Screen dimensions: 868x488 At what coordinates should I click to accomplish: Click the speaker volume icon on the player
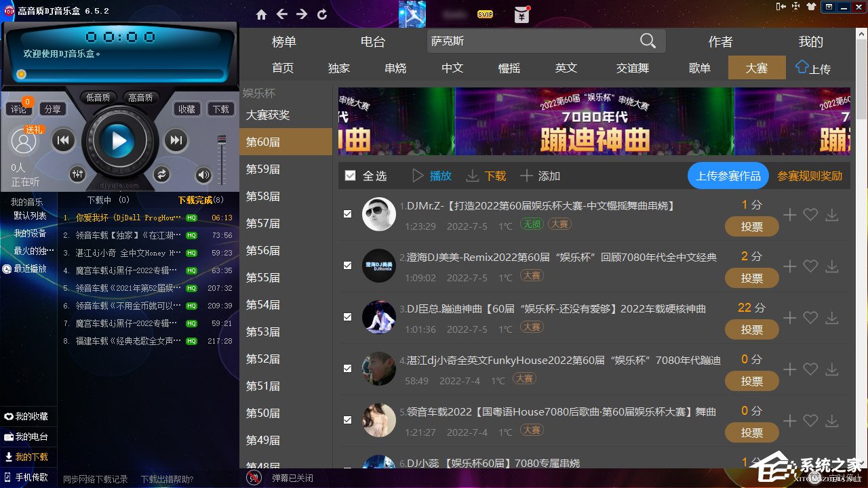tap(204, 174)
